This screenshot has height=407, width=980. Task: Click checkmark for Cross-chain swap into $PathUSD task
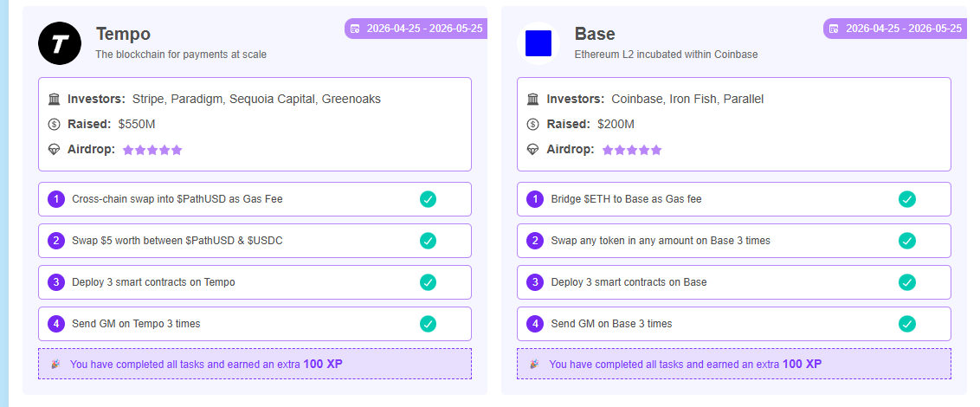point(429,199)
